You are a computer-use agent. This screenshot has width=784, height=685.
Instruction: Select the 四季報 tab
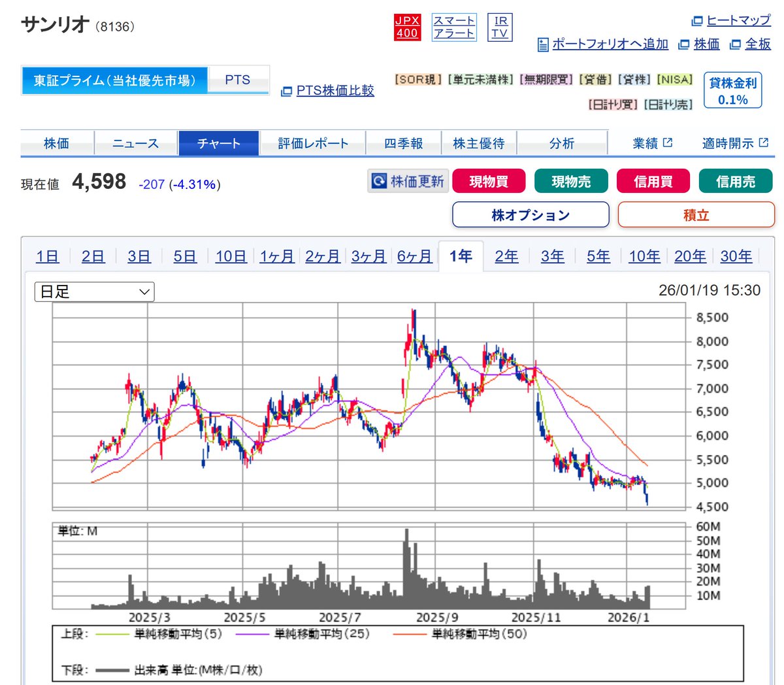point(404,142)
